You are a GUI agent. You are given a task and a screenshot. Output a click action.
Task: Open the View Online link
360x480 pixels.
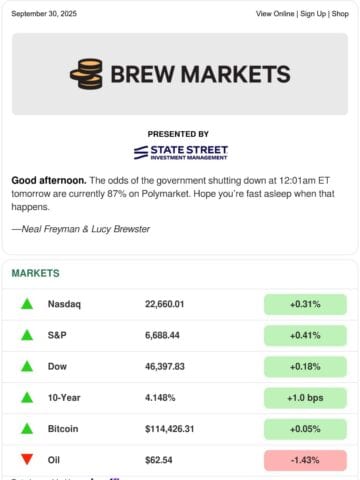click(275, 14)
